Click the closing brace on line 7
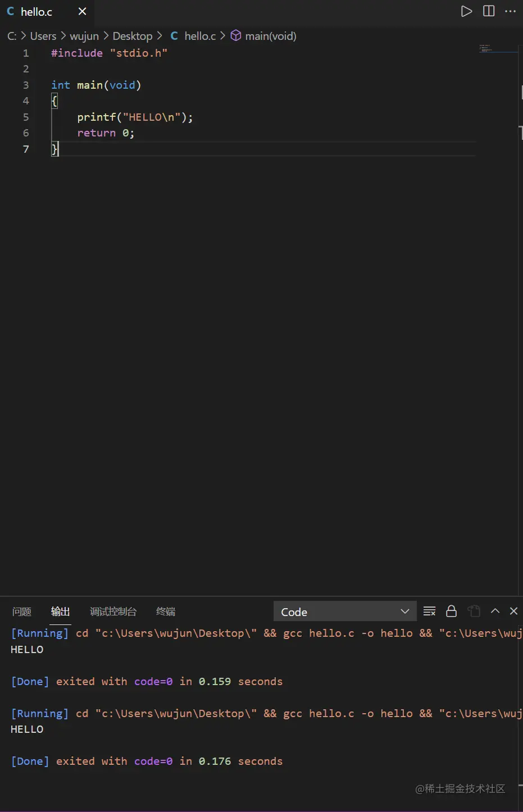 54,149
